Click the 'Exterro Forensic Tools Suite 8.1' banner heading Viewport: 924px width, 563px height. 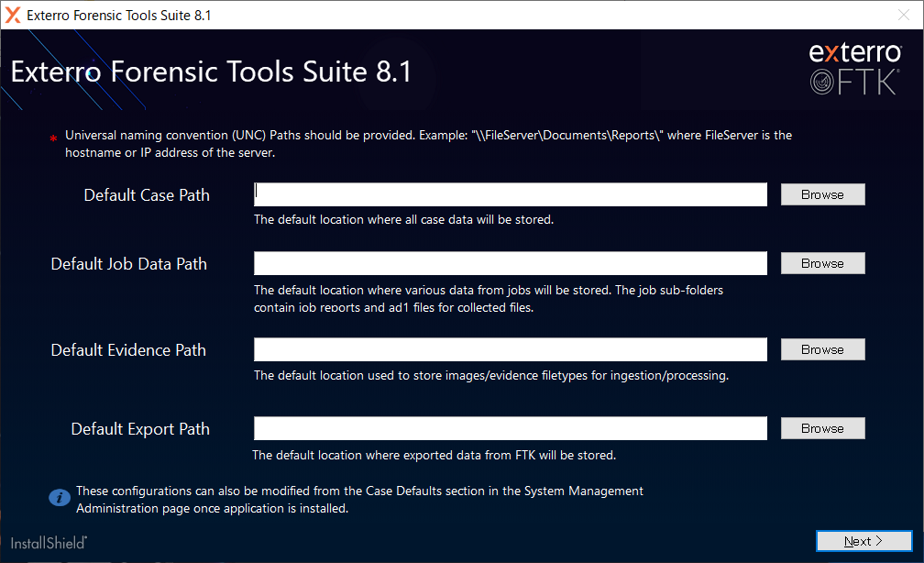pos(211,72)
